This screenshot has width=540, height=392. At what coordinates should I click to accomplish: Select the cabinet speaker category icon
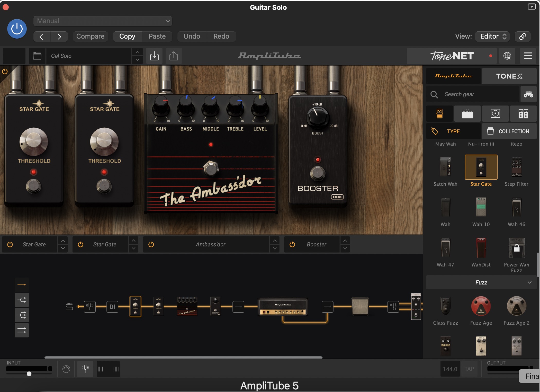point(495,113)
